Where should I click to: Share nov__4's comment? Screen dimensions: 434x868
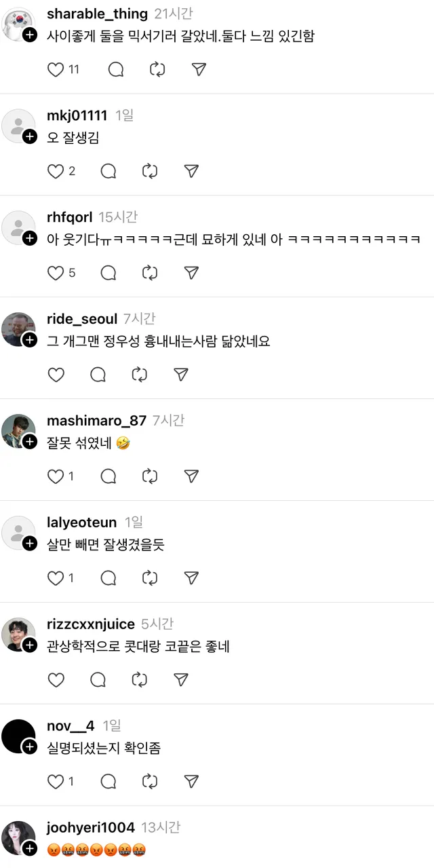point(191,782)
